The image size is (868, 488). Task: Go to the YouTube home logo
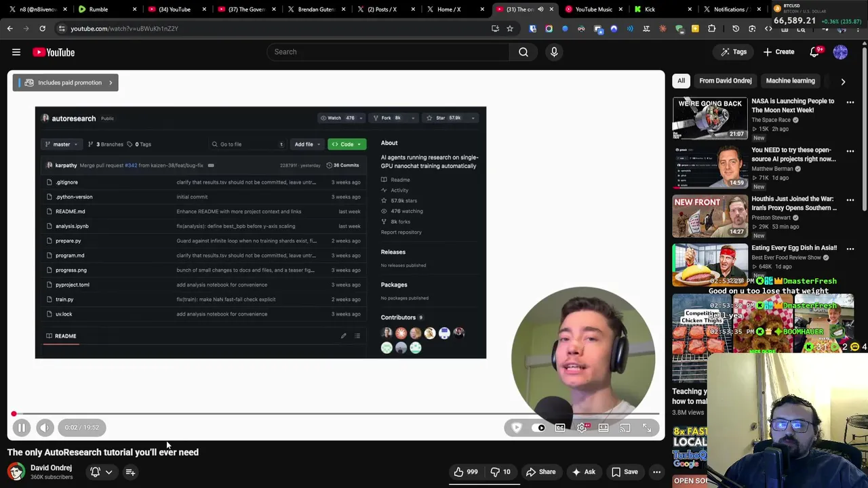tap(54, 52)
